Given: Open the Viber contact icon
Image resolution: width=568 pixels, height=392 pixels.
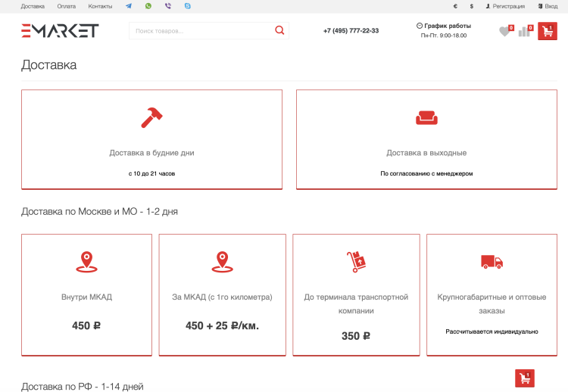Looking at the screenshot, I should point(167,6).
